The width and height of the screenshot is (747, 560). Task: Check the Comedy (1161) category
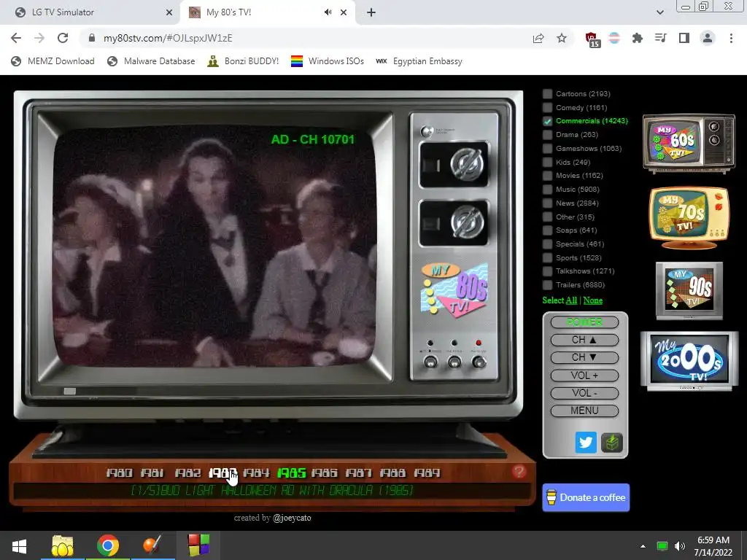(548, 108)
